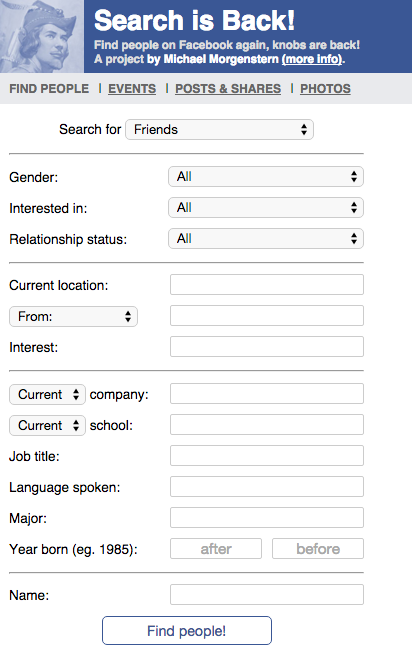Viewport: 412px width, 660px height.
Task: Follow the more info link
Action: click(312, 59)
